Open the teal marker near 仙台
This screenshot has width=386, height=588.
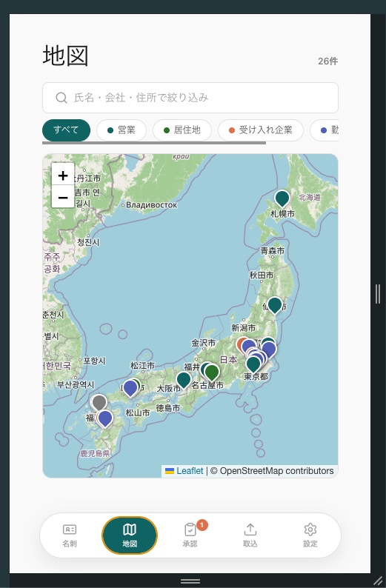[275, 305]
